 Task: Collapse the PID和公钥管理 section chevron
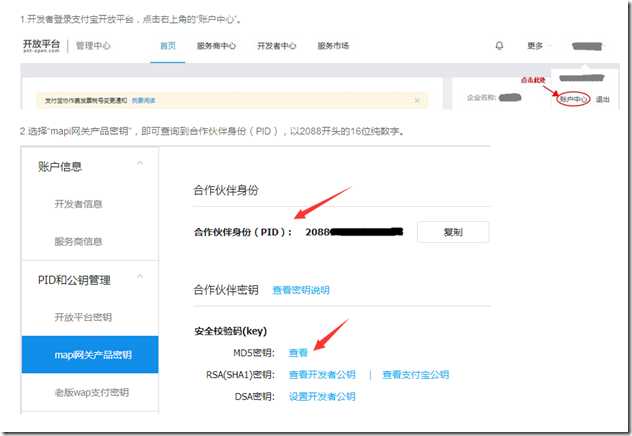[x=140, y=276]
